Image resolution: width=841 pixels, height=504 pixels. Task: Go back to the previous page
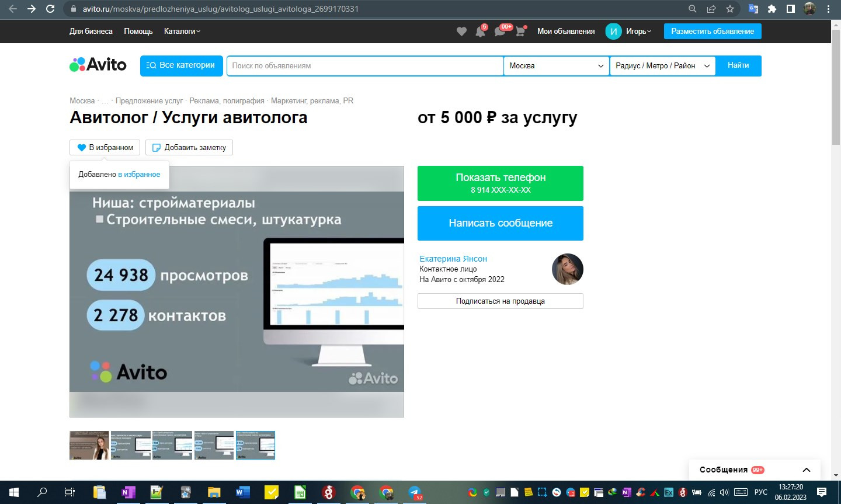pos(13,9)
